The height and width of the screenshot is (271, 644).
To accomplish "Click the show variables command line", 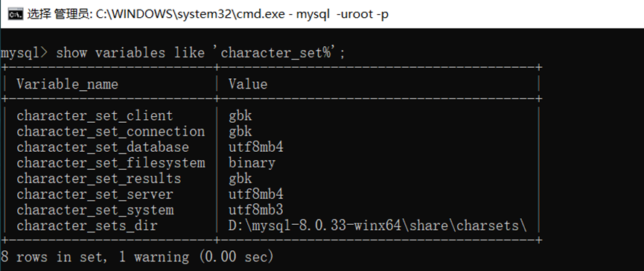I will 173,53.
